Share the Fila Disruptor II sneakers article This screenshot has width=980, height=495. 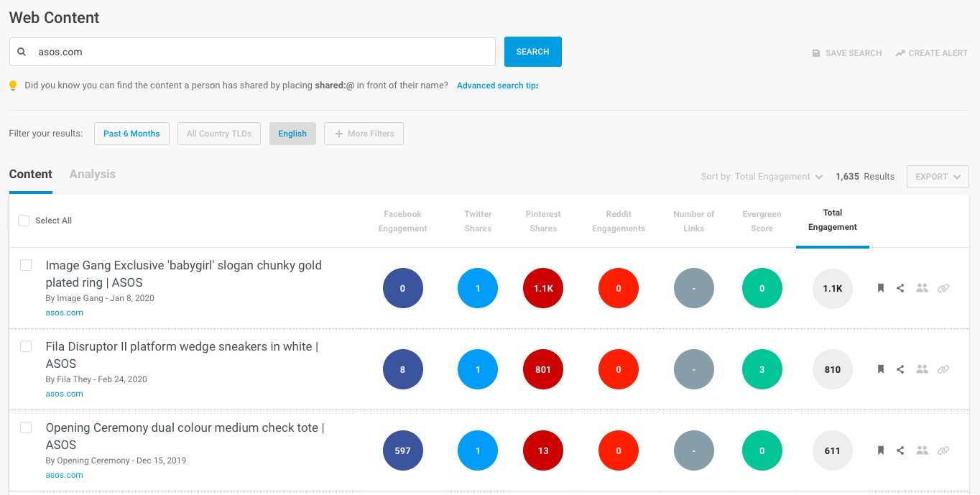900,369
